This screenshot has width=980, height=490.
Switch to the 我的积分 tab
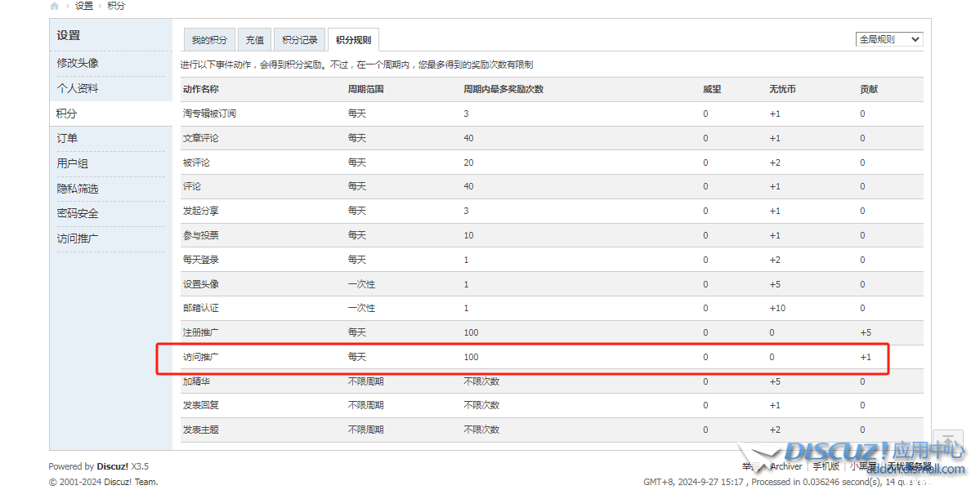[x=209, y=40]
